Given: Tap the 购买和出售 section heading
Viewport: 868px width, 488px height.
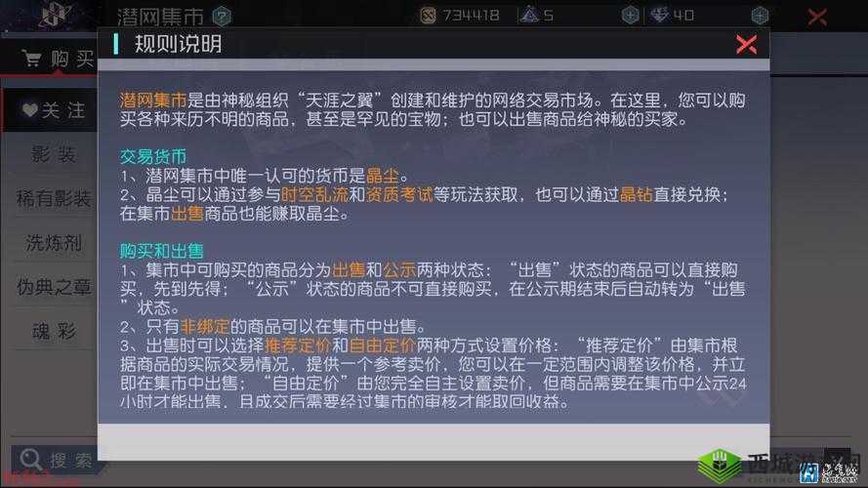Looking at the screenshot, I should point(162,251).
